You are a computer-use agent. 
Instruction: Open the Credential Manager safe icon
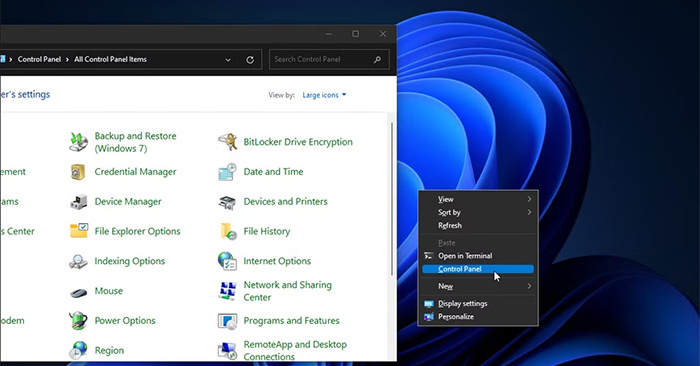(78, 172)
